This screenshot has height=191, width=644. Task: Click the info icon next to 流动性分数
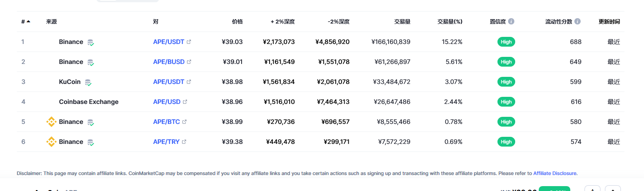click(x=577, y=21)
